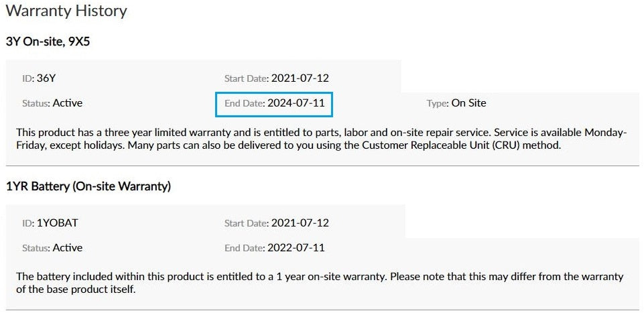The width and height of the screenshot is (644, 319).
Task: Click the 3Y warranty start date value
Action: [x=300, y=78]
